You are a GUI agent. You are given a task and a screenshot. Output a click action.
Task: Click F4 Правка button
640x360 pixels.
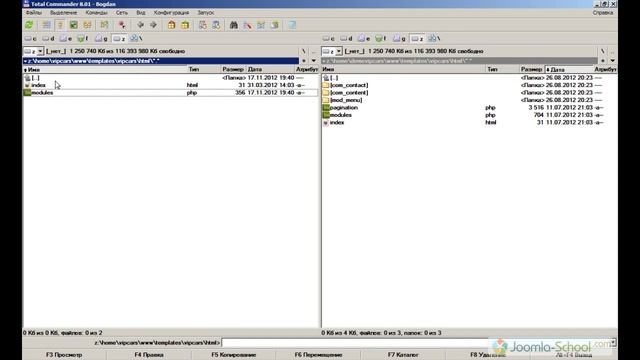149,355
